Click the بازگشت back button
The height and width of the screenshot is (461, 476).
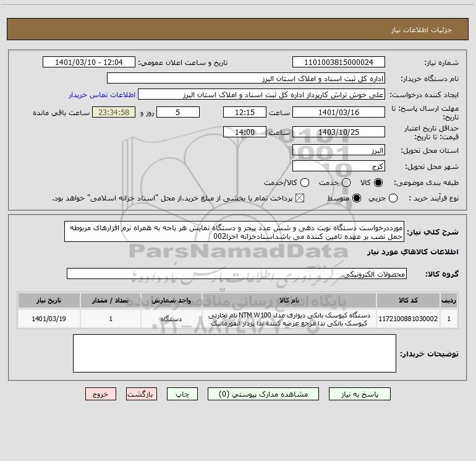(142, 394)
